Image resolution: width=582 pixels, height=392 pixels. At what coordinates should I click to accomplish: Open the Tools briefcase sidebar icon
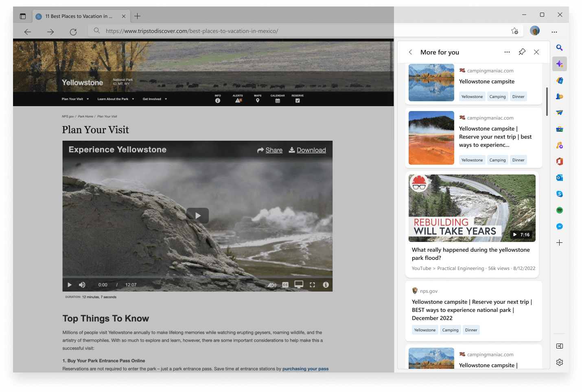coord(560,129)
